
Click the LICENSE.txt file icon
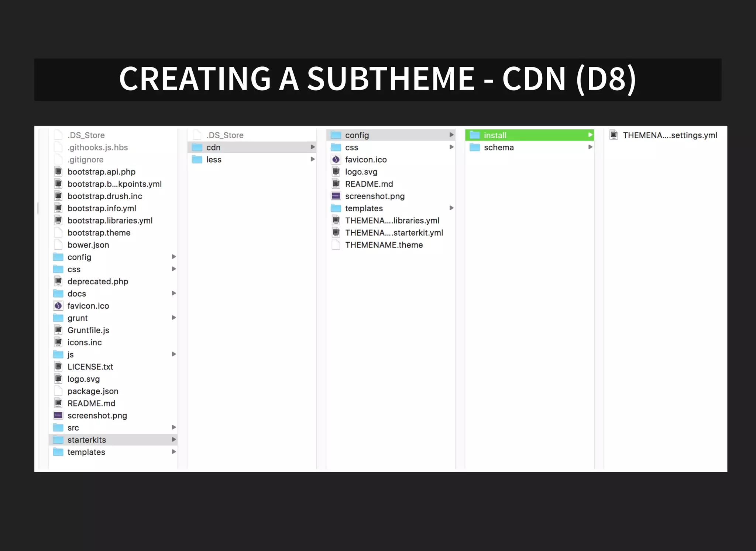(x=58, y=366)
